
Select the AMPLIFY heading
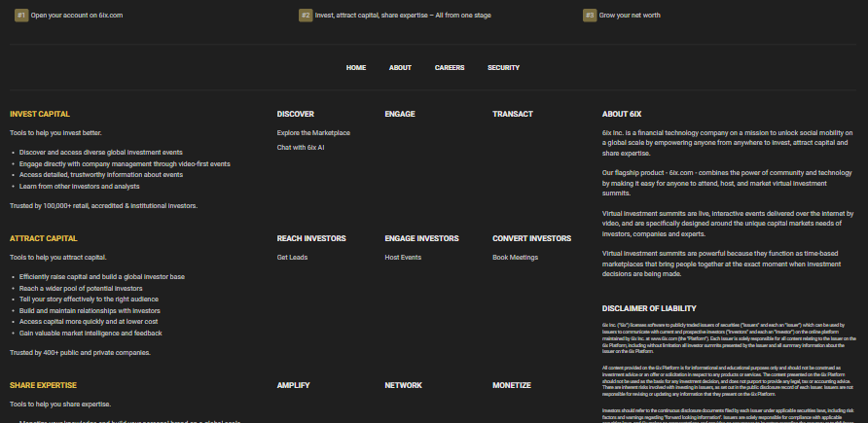pos(293,385)
